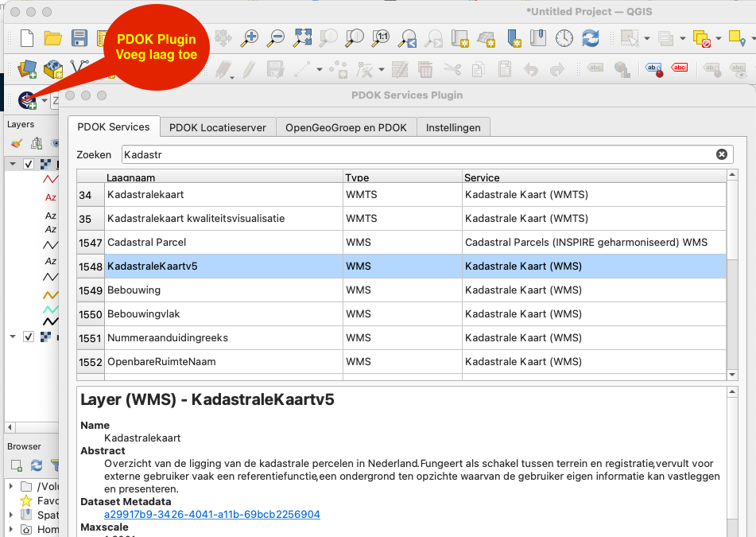
Task: Save the project with the floppy icon
Action: pos(79,38)
